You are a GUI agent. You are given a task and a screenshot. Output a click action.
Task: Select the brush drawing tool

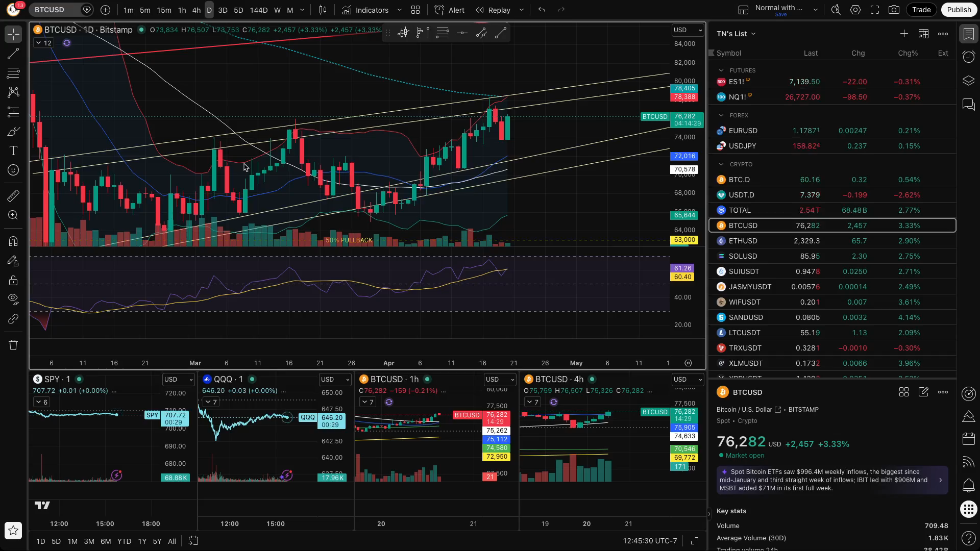(x=13, y=131)
